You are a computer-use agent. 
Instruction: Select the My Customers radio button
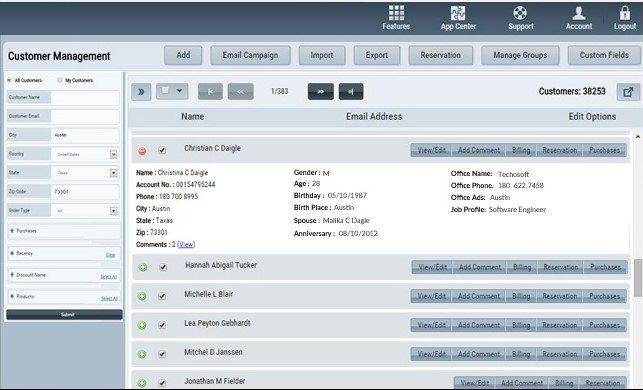(x=59, y=80)
